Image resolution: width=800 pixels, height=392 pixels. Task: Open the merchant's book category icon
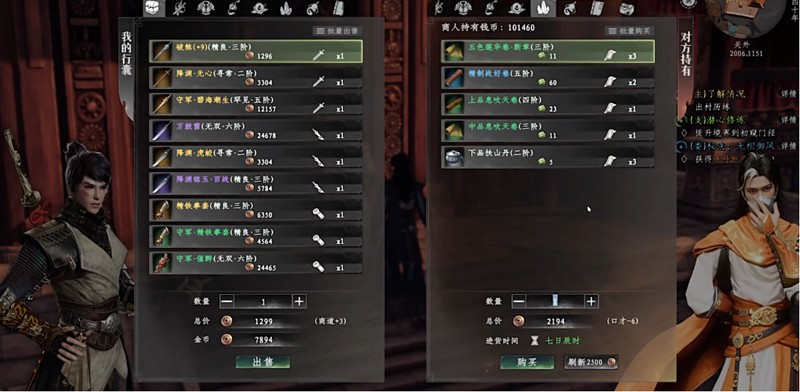click(597, 8)
